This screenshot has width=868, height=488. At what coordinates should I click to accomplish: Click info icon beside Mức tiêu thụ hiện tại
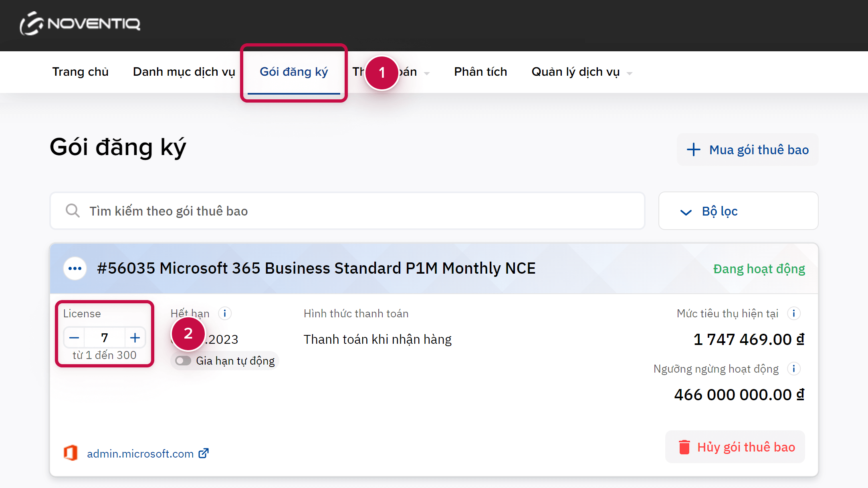click(793, 313)
